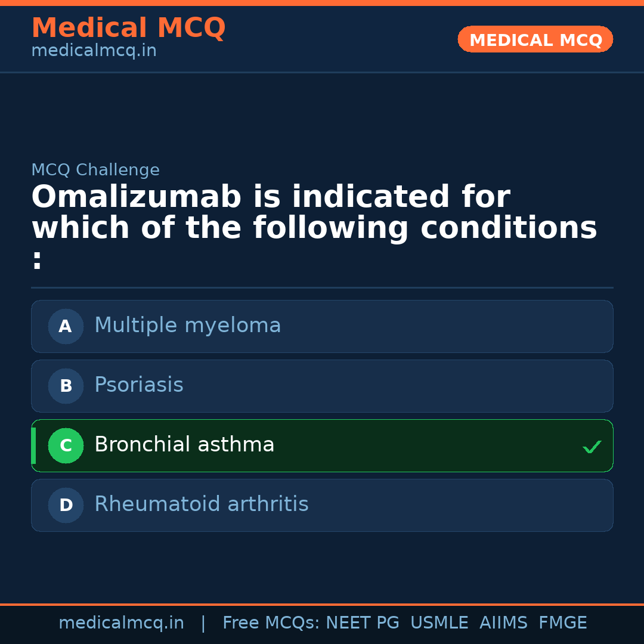Open the USMLE section
644x644 pixels.
pyautogui.click(x=439, y=622)
